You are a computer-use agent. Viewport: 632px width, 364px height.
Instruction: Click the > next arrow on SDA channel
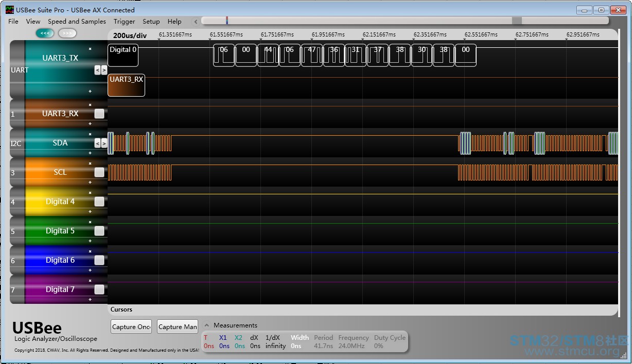click(x=104, y=143)
